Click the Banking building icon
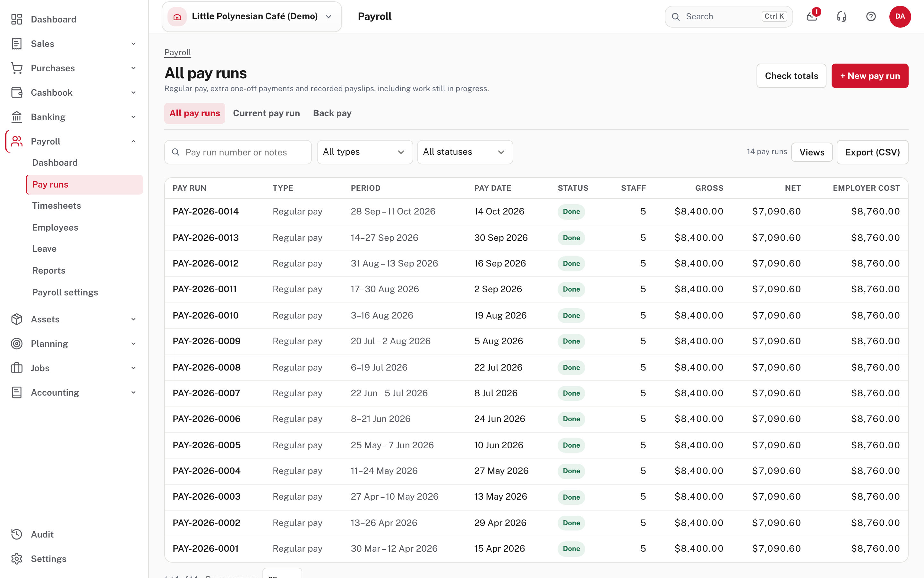Image resolution: width=924 pixels, height=578 pixels. pyautogui.click(x=16, y=117)
